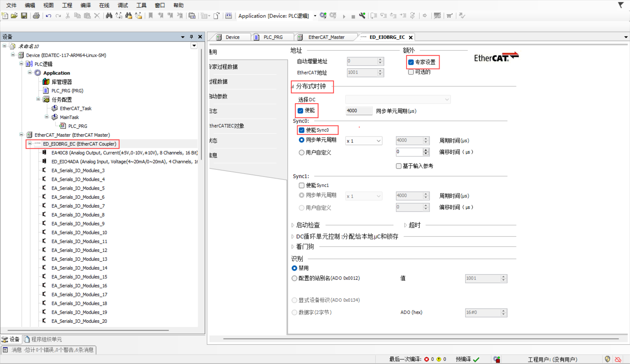
Task: Open Find with the binoculars icon
Action: 109,16
